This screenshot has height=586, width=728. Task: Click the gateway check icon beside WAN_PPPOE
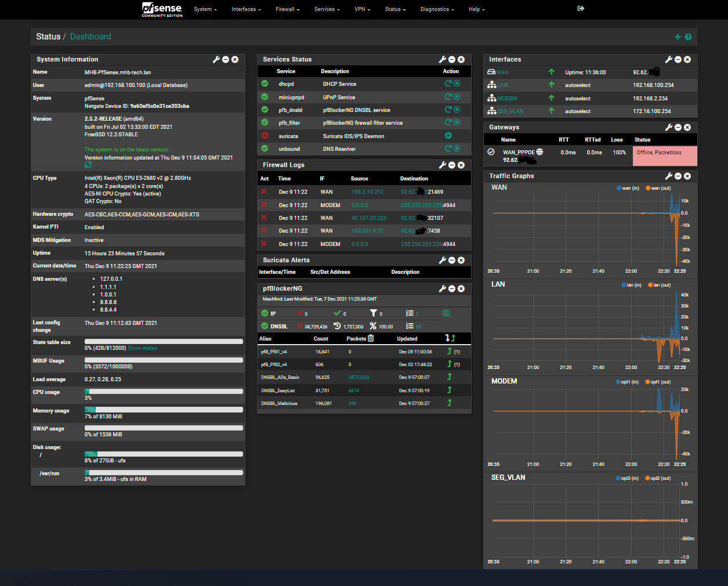coord(491,151)
